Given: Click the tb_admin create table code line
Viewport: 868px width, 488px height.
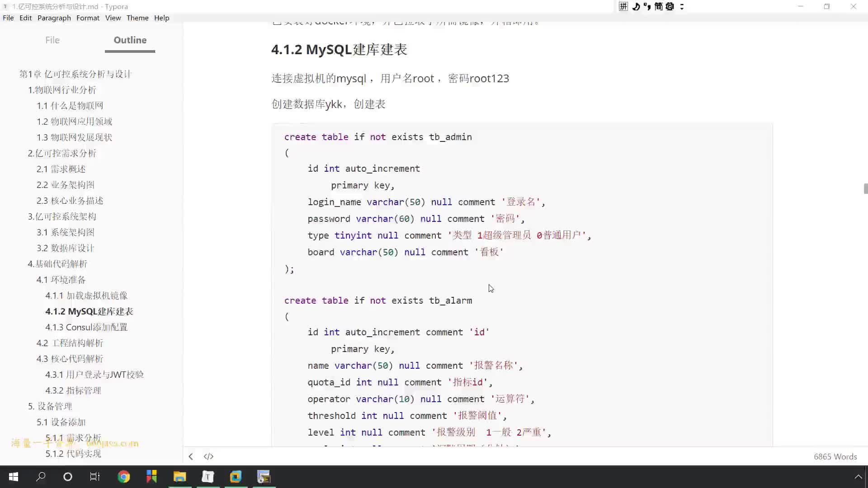Looking at the screenshot, I should (x=378, y=137).
